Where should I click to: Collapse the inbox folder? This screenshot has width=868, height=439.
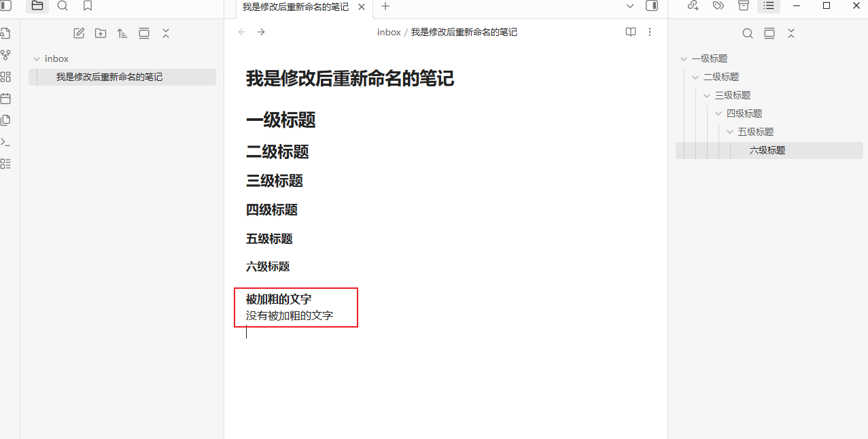(37, 59)
